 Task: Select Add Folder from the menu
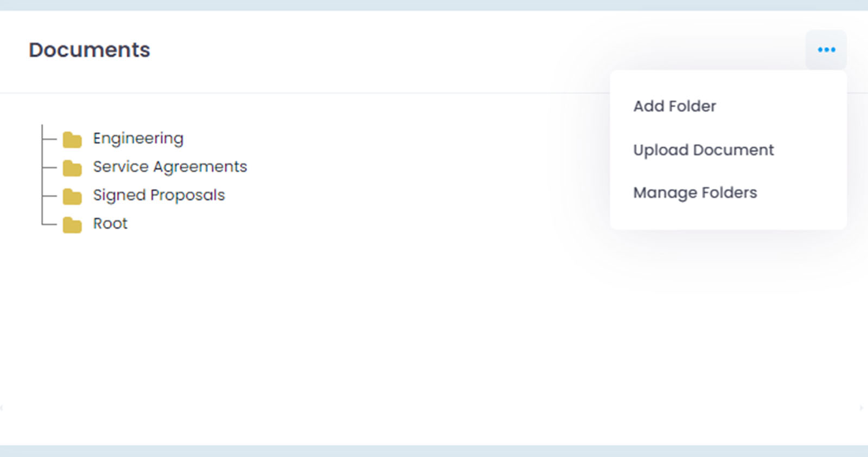[x=674, y=106]
